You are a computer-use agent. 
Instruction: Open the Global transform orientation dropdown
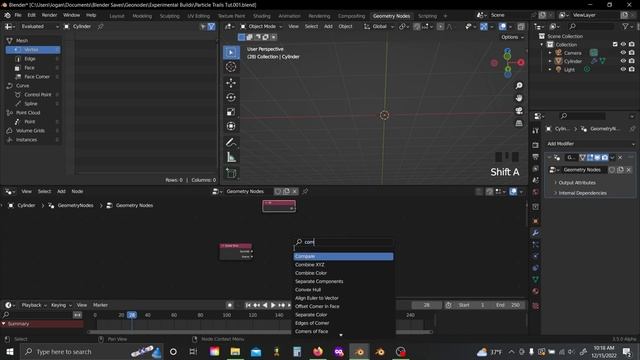pyautogui.click(x=379, y=27)
